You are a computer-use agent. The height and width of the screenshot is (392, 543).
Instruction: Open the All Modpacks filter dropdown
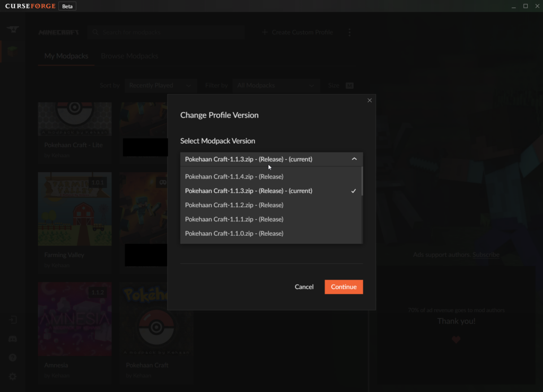pos(276,85)
